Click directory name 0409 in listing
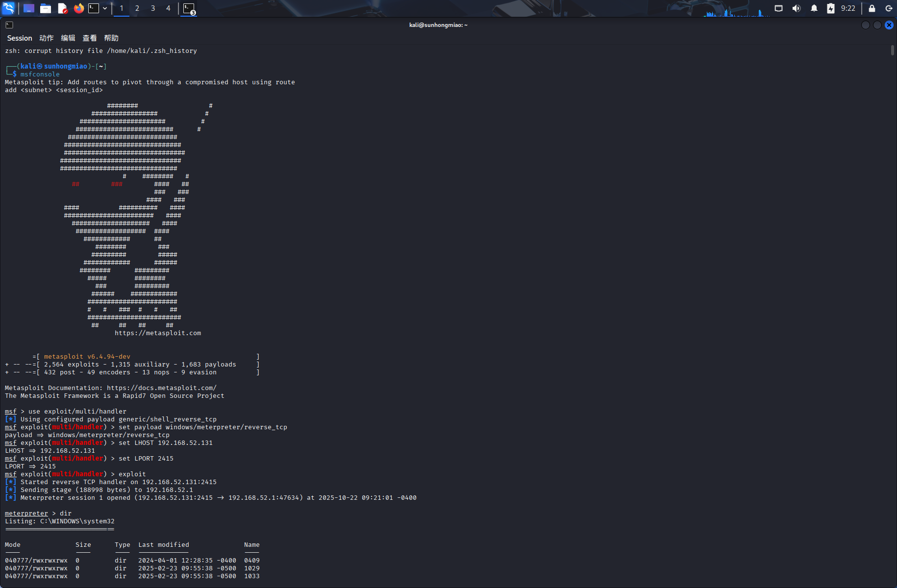Screen dimensions: 897x588 coord(252,561)
